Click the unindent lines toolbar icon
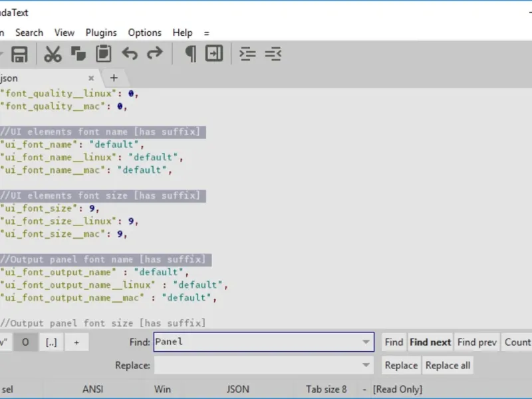 (x=273, y=54)
